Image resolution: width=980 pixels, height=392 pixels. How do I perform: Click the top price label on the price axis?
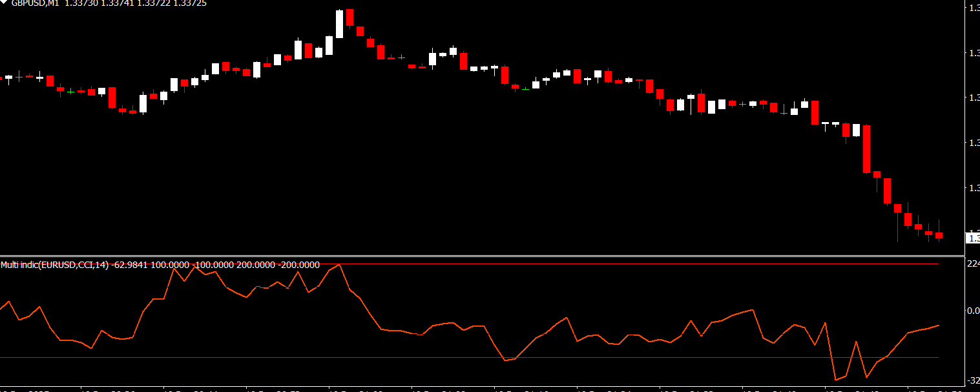(x=972, y=8)
